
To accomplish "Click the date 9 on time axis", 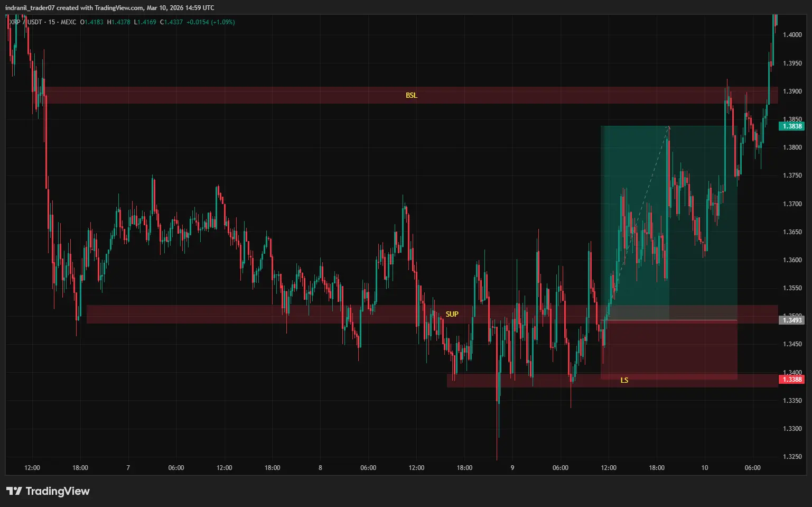I will (x=512, y=468).
